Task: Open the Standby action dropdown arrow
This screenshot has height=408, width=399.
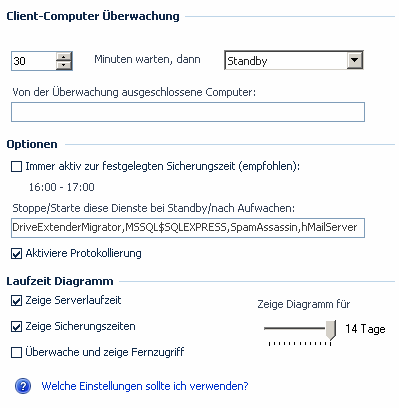Action: 354,60
